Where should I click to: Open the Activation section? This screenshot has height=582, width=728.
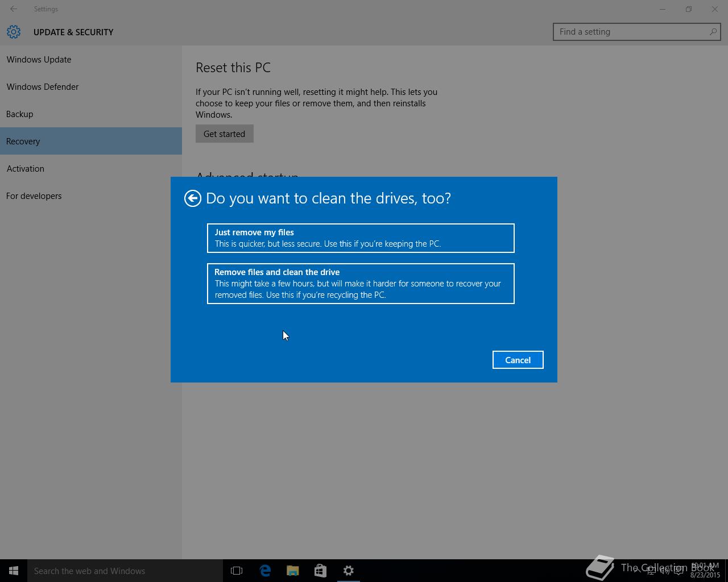[x=91, y=169]
